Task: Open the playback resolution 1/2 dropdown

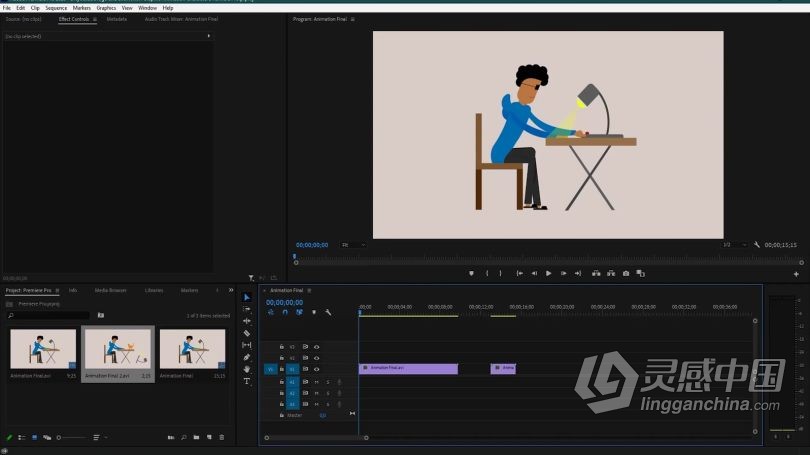Action: pyautogui.click(x=734, y=245)
